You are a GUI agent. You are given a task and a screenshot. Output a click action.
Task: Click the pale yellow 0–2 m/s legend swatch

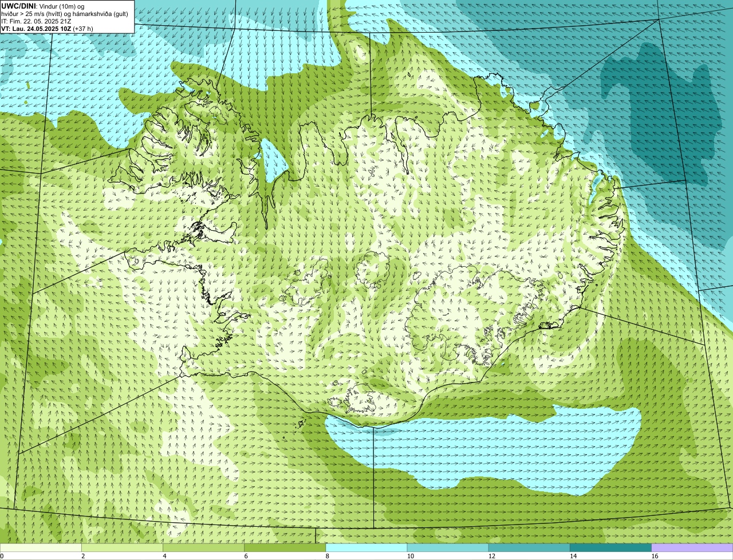point(41,547)
